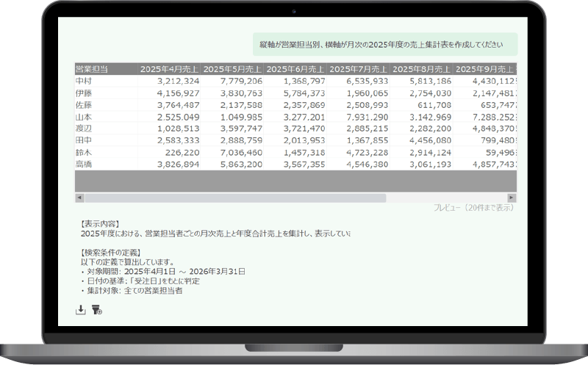Click the horizontal scrollbar thumb under table
The width and height of the screenshot is (588, 365).
(x=235, y=198)
